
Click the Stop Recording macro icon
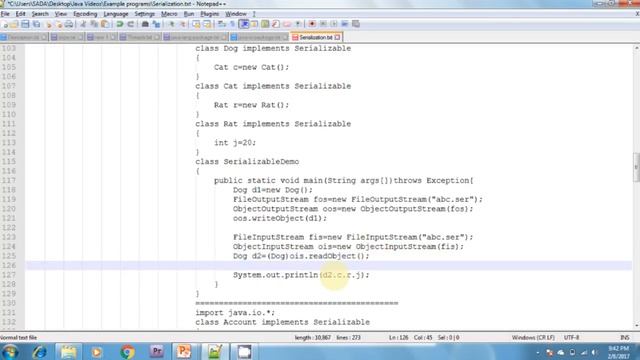(x=323, y=24)
